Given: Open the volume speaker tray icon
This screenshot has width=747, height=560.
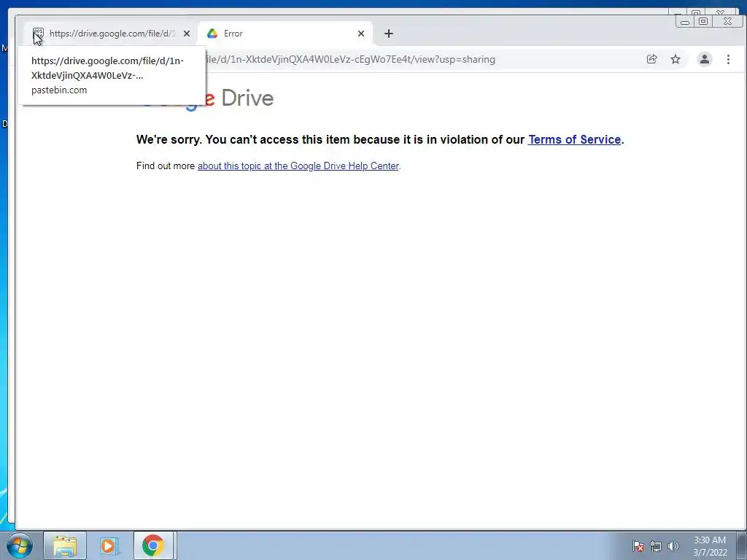Looking at the screenshot, I should pyautogui.click(x=673, y=546).
